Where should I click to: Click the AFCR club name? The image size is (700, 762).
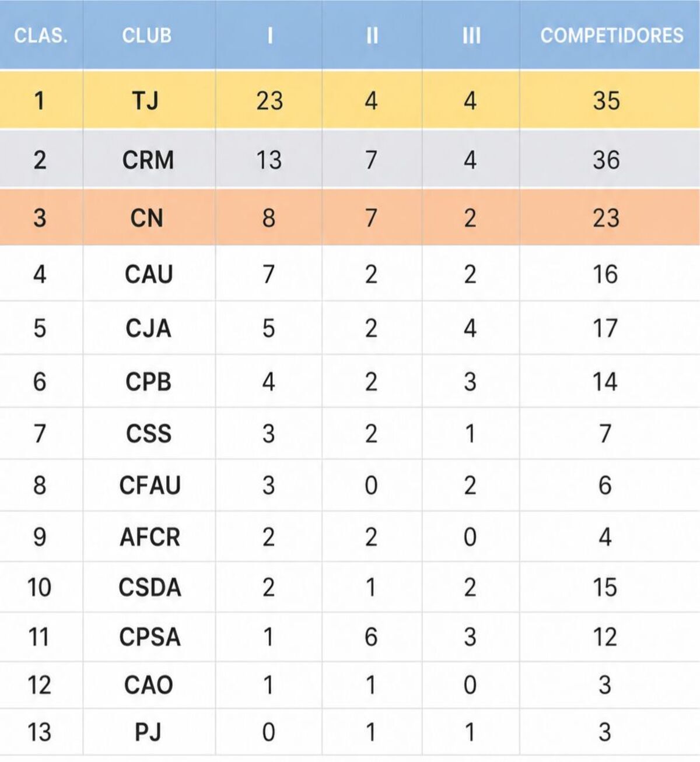(150, 537)
